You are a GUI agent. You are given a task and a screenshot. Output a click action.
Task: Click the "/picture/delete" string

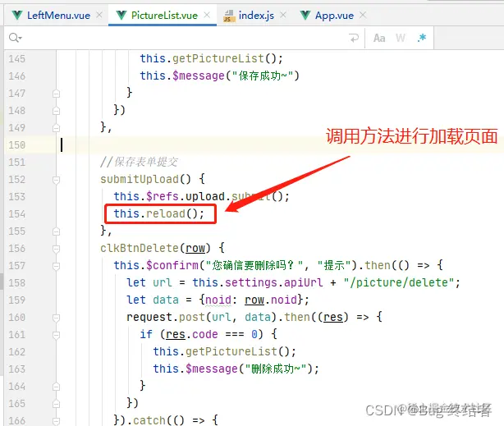pos(399,282)
